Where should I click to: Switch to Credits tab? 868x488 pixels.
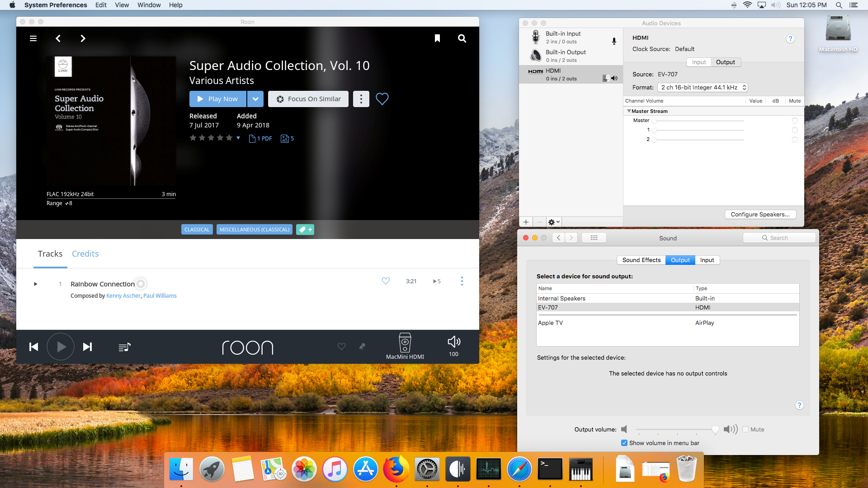[85, 253]
